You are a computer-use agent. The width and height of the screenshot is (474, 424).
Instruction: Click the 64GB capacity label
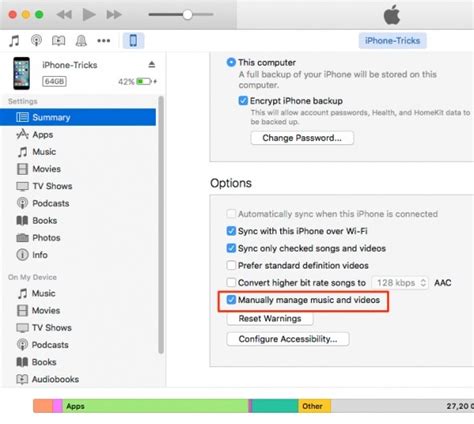click(x=54, y=81)
